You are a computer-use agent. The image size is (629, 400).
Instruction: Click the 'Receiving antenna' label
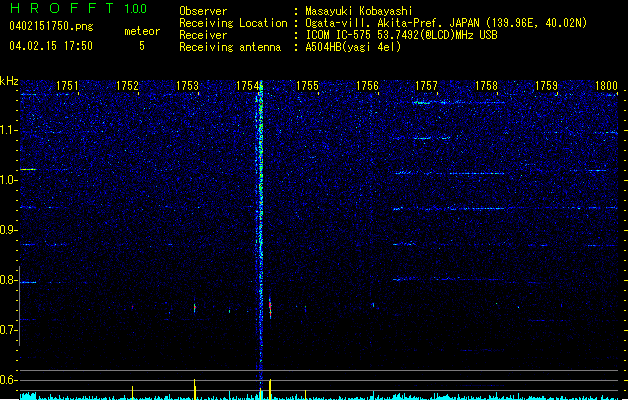230,47
